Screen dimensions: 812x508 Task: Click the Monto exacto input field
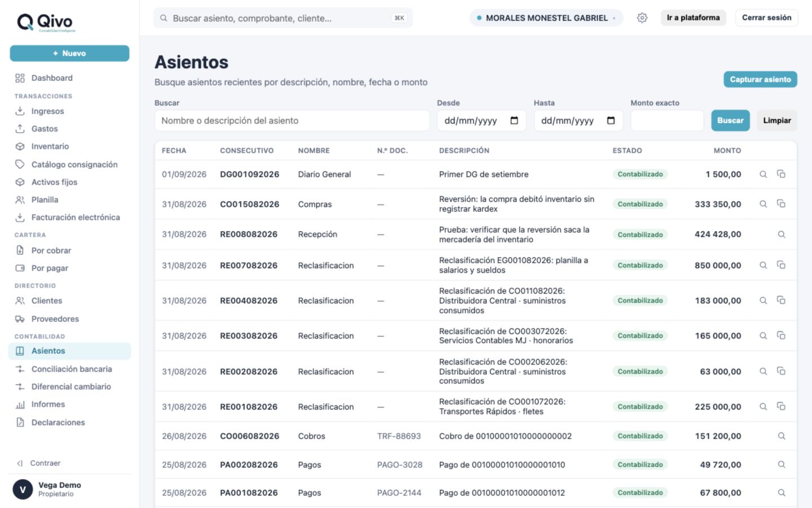point(667,121)
